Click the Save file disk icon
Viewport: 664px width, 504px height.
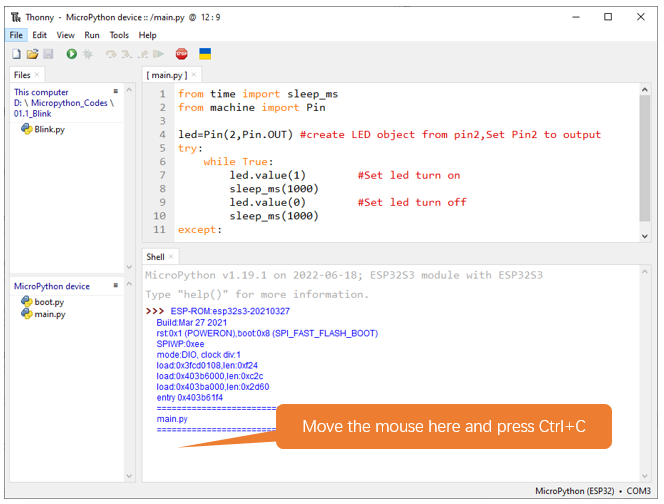[x=48, y=54]
